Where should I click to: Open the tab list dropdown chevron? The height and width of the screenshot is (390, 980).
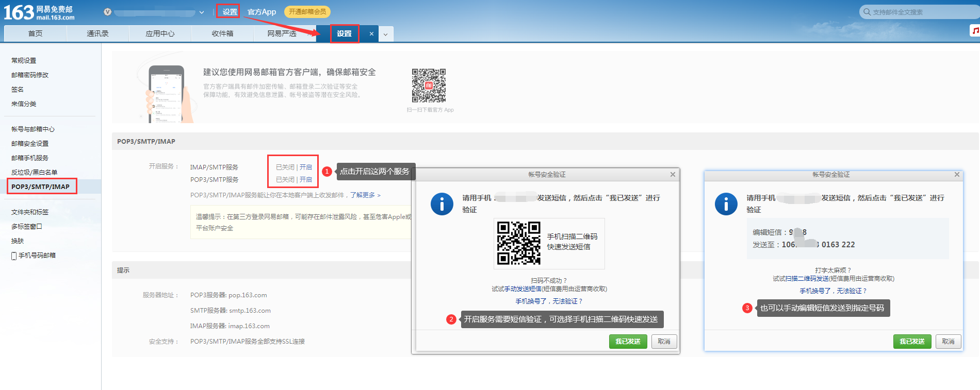point(385,35)
